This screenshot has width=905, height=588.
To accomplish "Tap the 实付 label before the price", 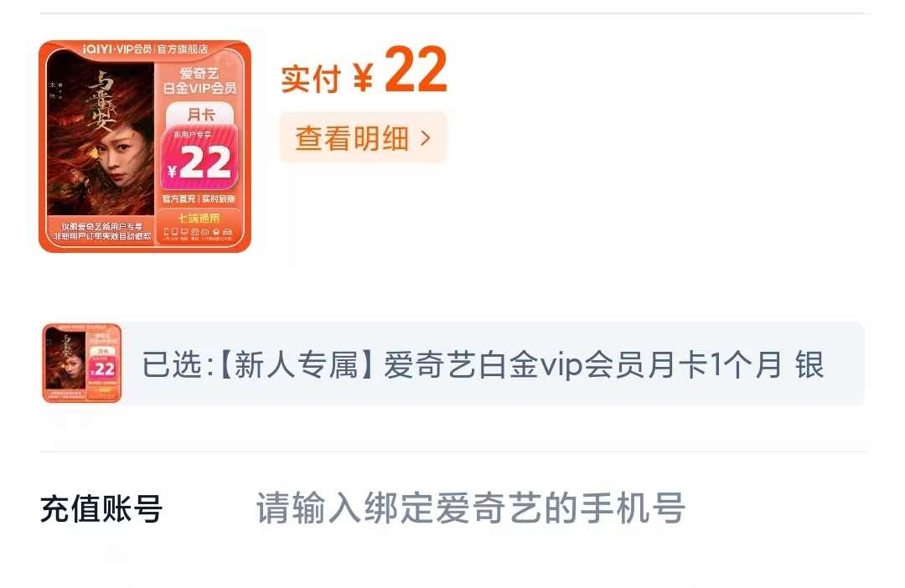I will coord(311,79).
